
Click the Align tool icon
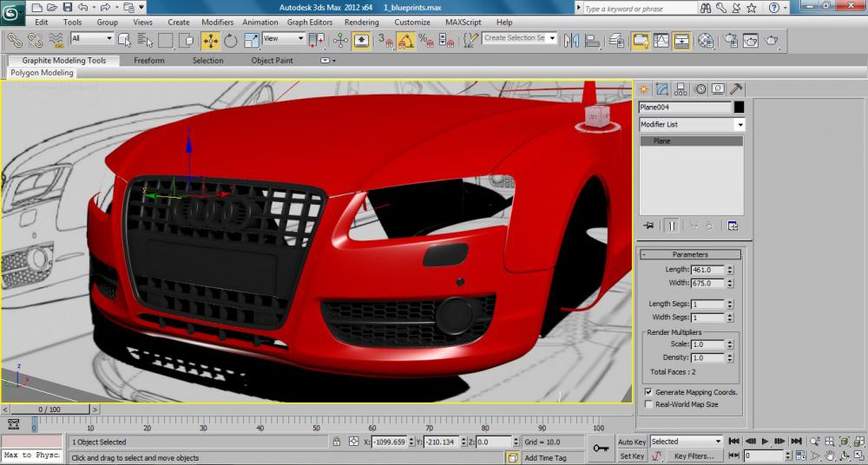click(x=592, y=40)
